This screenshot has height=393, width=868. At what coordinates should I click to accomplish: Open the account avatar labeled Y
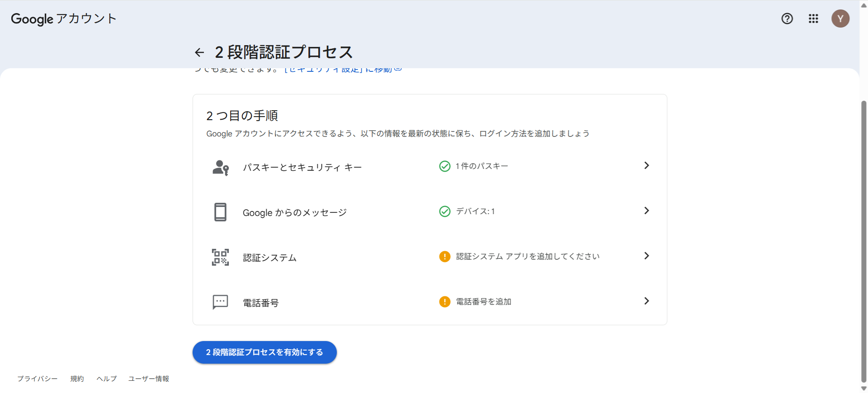tap(840, 19)
